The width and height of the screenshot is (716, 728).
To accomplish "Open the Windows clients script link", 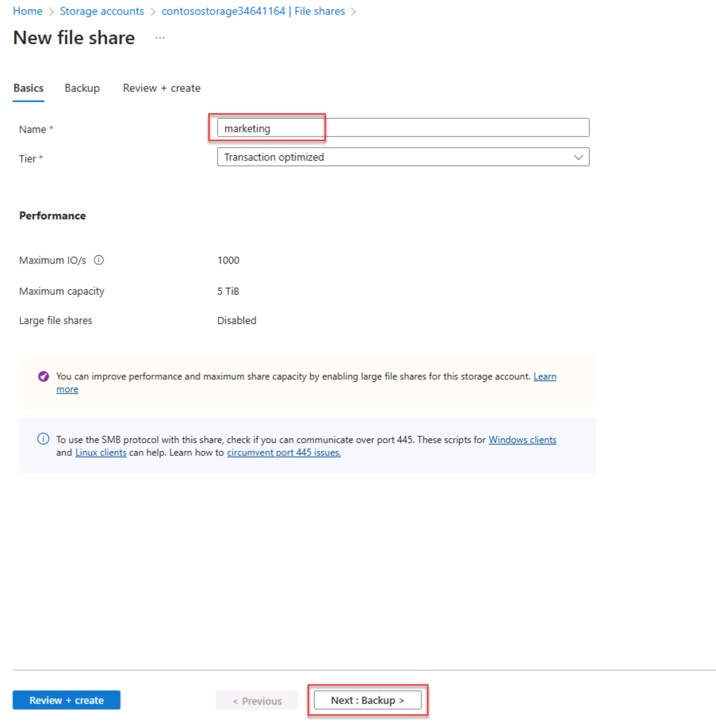I will click(522, 439).
